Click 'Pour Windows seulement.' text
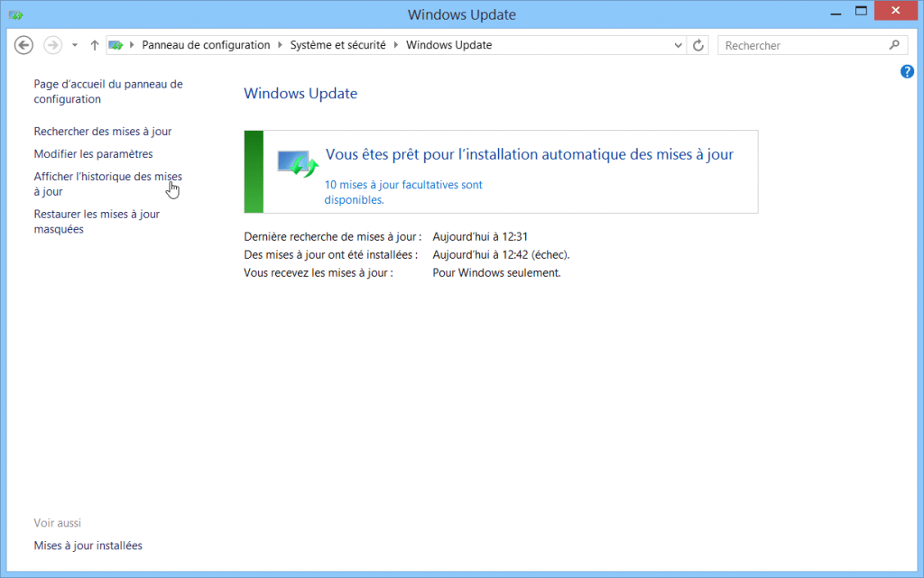 pos(496,273)
